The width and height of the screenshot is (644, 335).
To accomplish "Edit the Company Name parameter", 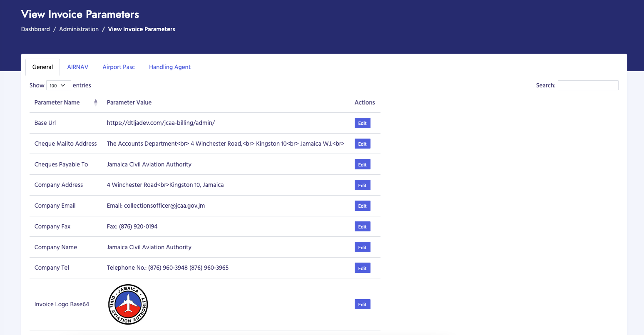I will 362,247.
